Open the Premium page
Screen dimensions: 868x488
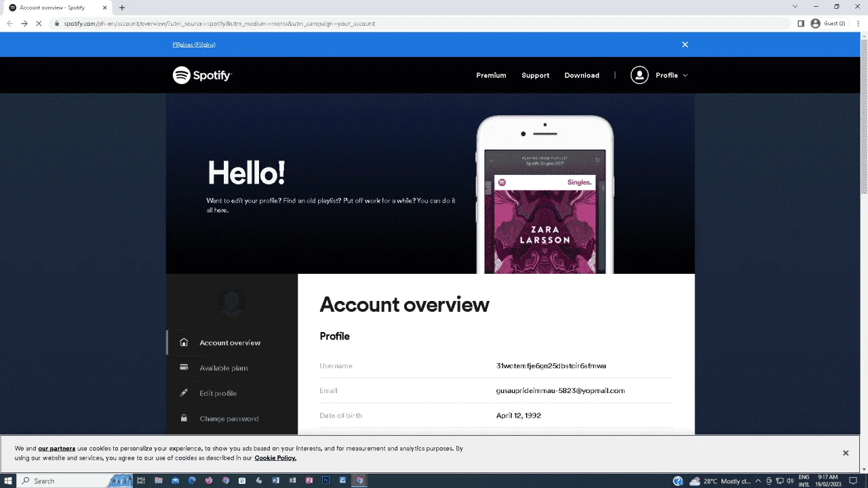(x=491, y=75)
